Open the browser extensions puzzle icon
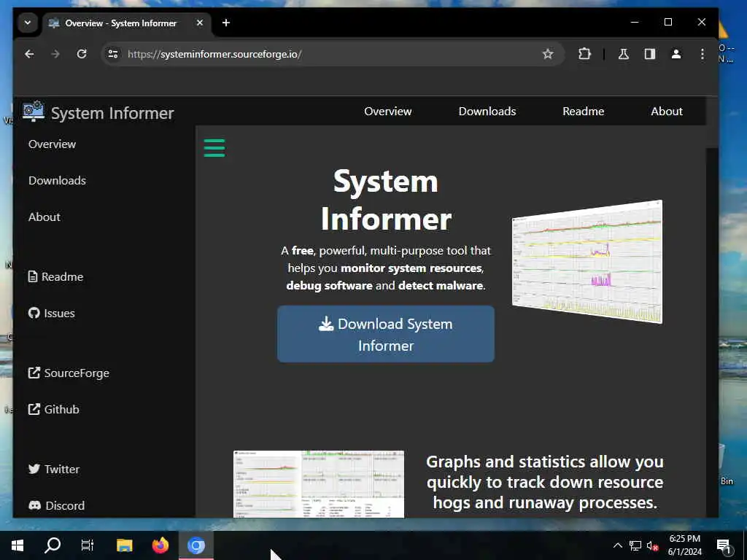The height and width of the screenshot is (560, 747). (x=584, y=54)
